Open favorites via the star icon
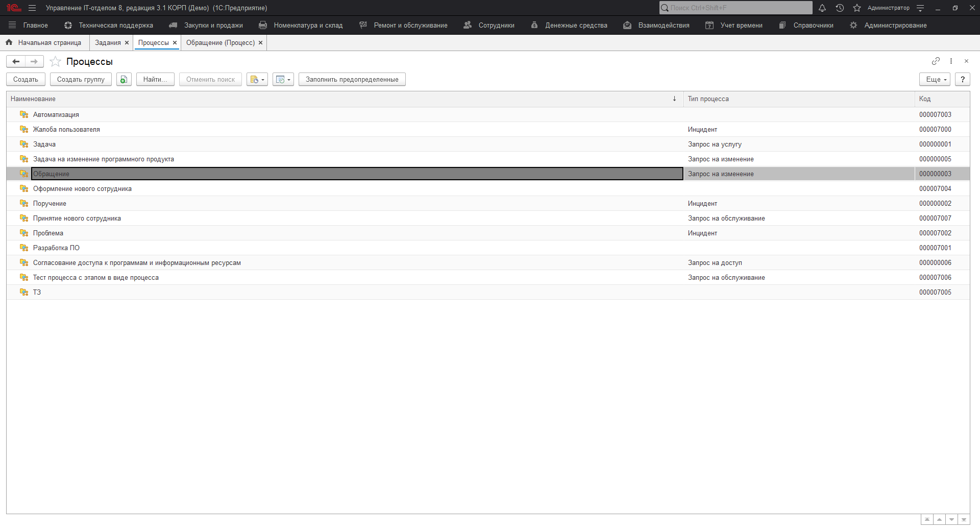This screenshot has height=531, width=980. pos(856,8)
